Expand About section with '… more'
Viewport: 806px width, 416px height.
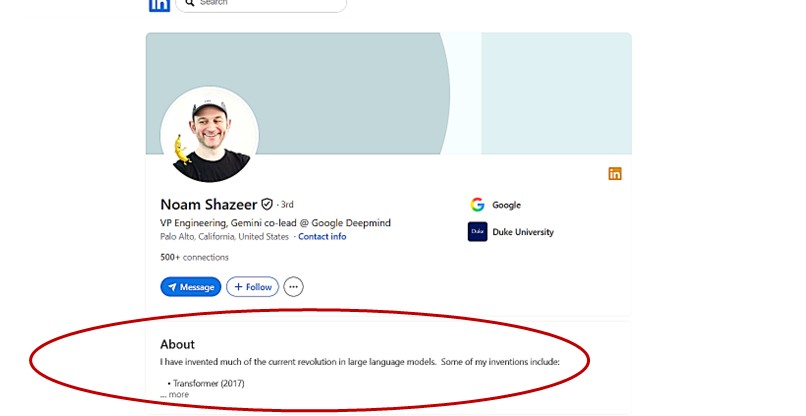click(x=175, y=395)
